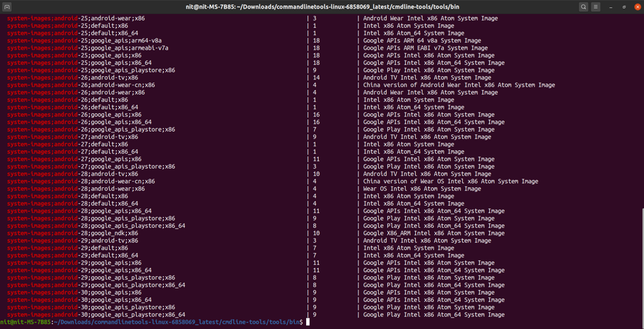Click at the command prompt cursor
Viewport: 644px width, 329px height.
click(308, 322)
